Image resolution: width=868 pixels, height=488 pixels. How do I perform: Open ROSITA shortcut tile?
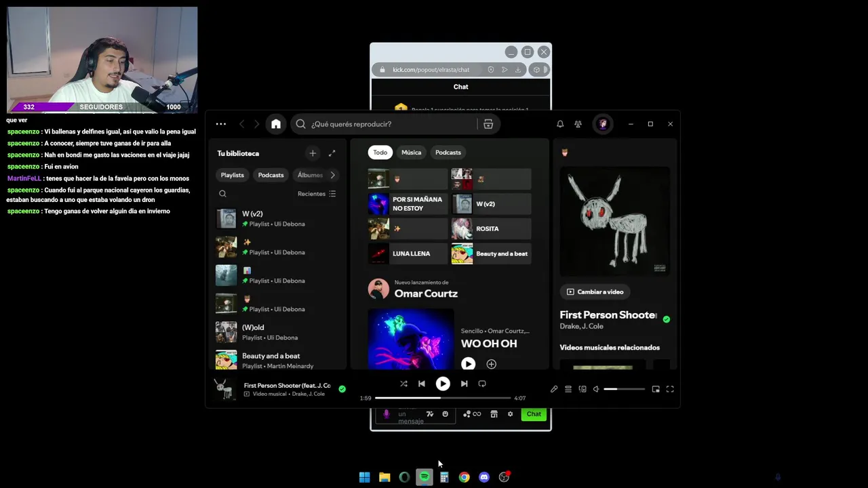pyautogui.click(x=492, y=228)
